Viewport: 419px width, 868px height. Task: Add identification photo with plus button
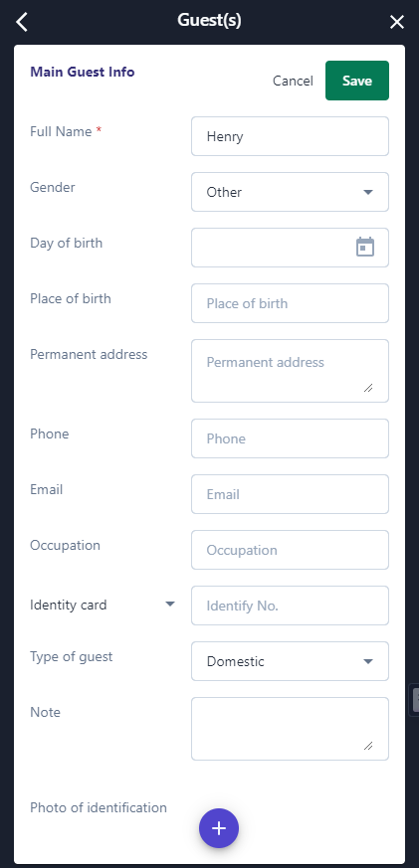tap(219, 828)
